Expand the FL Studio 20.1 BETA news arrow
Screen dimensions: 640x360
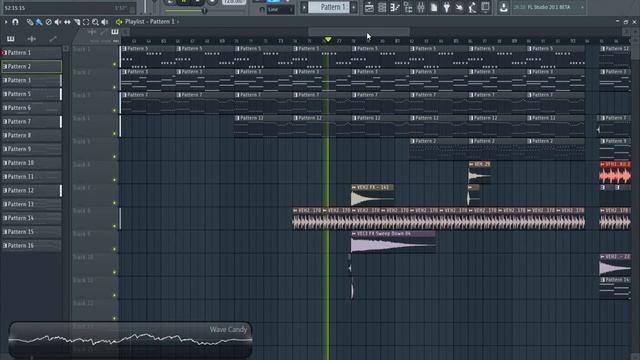click(582, 7)
